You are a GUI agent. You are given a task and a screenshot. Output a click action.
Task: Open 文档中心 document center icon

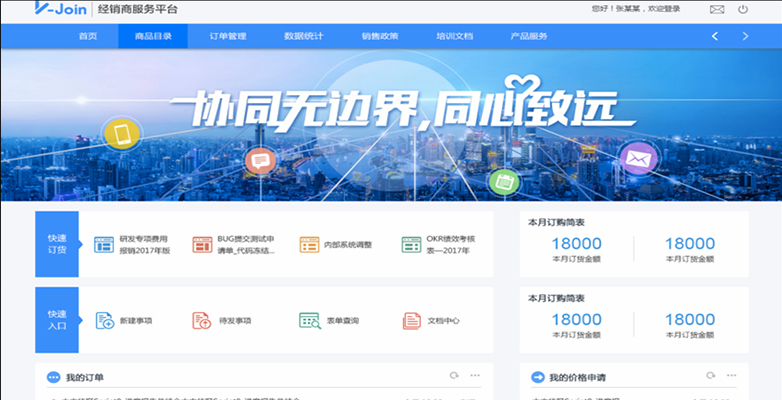(411, 320)
